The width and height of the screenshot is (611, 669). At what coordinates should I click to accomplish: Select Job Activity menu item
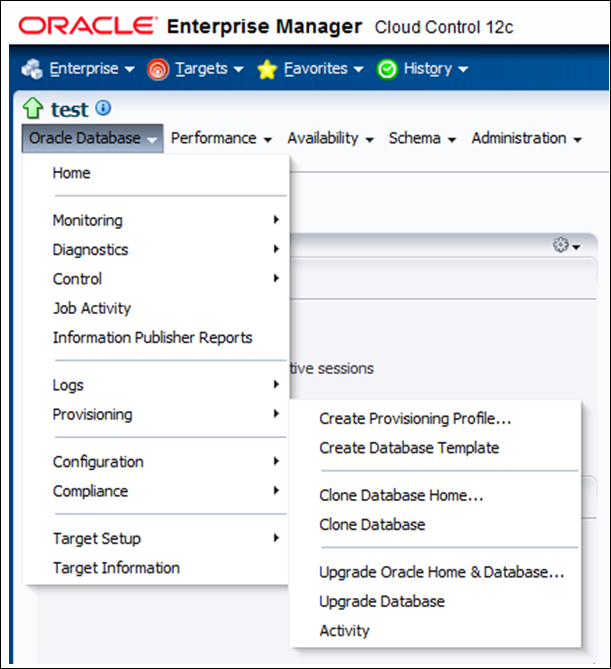[157, 308]
